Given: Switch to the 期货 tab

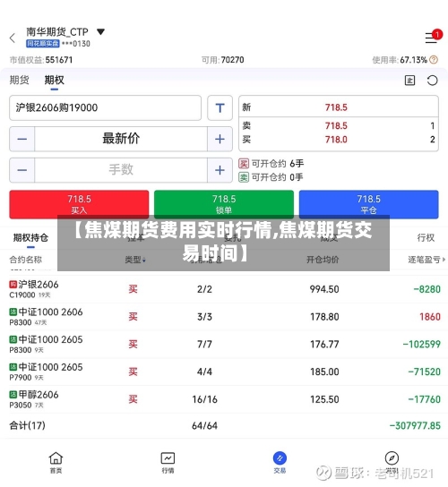Looking at the screenshot, I should click(20, 81).
